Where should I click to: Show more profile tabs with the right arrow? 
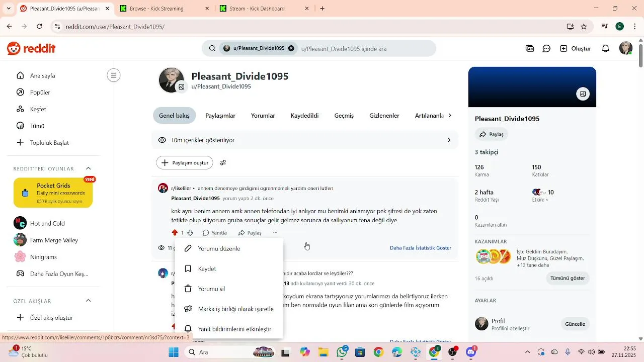(450, 116)
